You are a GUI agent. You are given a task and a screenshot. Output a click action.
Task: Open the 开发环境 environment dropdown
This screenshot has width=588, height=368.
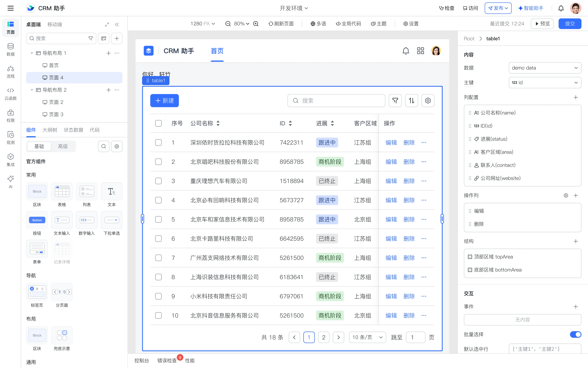(294, 8)
